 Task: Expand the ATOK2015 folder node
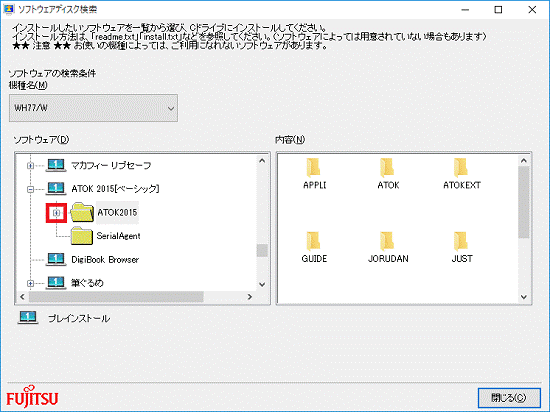coord(56,212)
